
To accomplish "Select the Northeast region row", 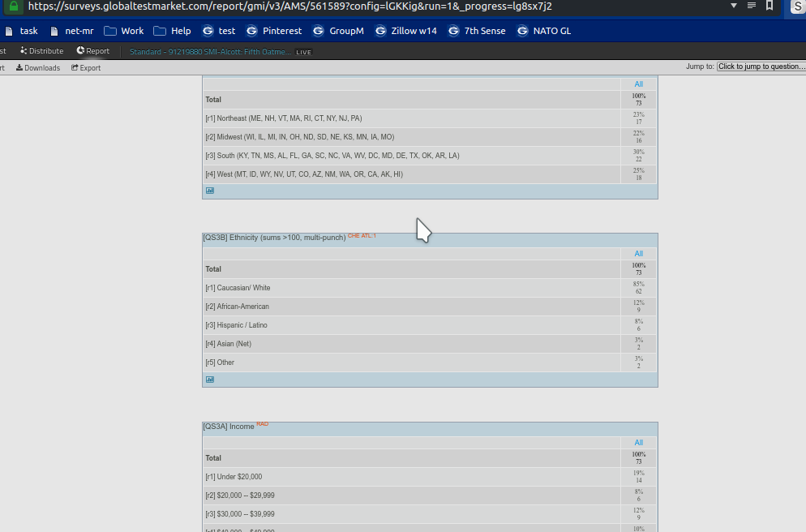I will coord(430,118).
